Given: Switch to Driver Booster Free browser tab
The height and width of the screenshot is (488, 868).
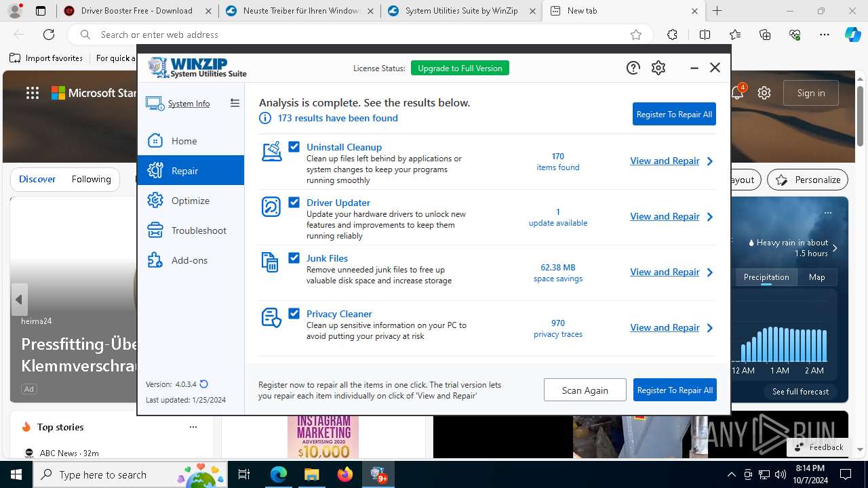Looking at the screenshot, I should click(136, 11).
